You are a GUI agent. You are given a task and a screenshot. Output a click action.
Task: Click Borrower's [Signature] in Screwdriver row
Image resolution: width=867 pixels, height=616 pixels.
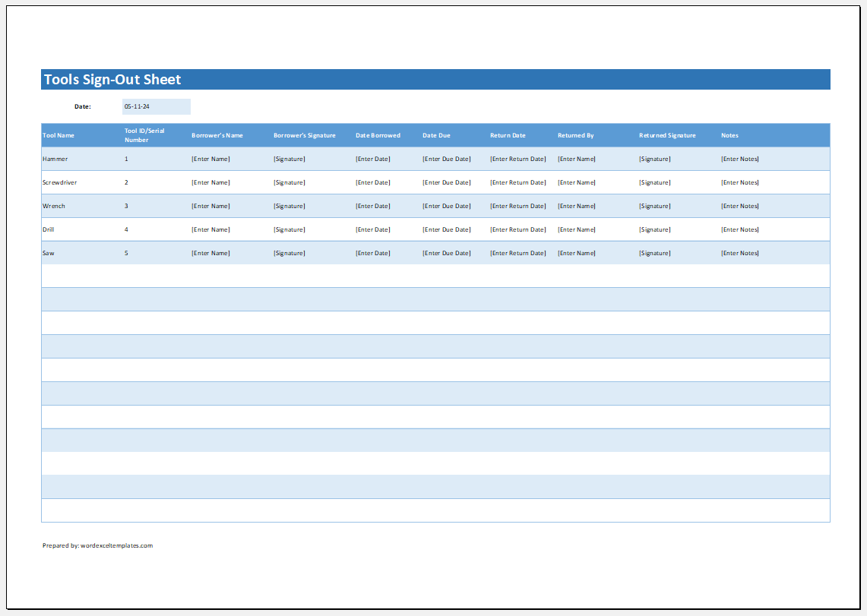(x=290, y=182)
